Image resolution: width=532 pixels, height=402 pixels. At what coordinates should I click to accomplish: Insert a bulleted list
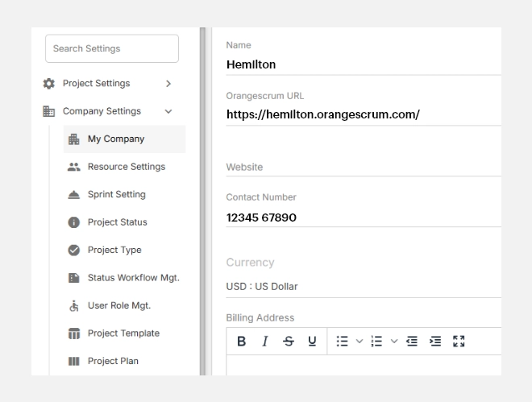coord(342,342)
